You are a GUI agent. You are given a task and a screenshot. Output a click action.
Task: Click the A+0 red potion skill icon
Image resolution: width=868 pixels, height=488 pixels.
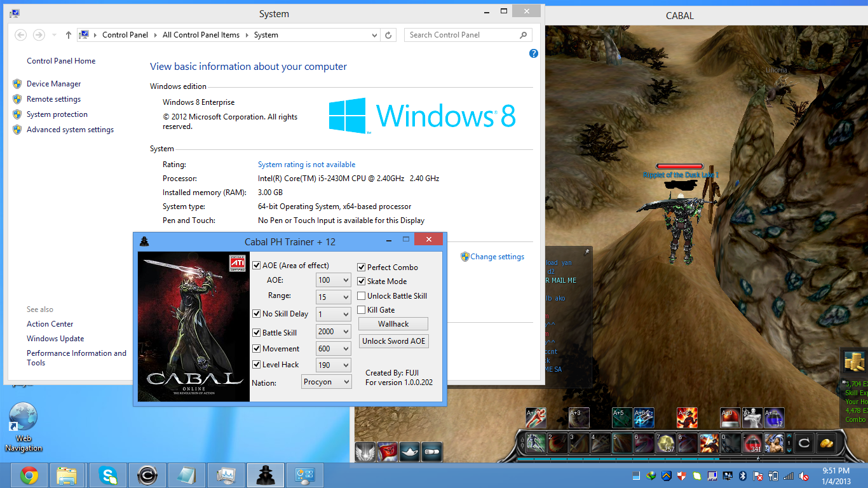point(731,417)
